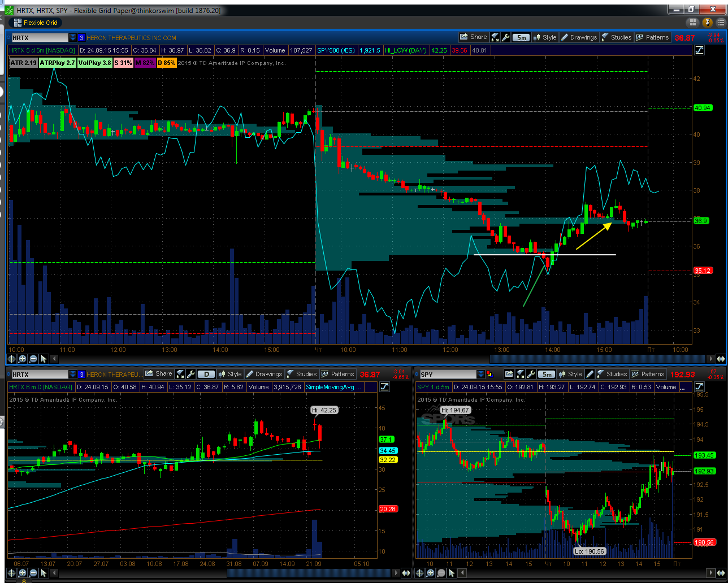Click the grid layout icon at top right

(x=693, y=23)
